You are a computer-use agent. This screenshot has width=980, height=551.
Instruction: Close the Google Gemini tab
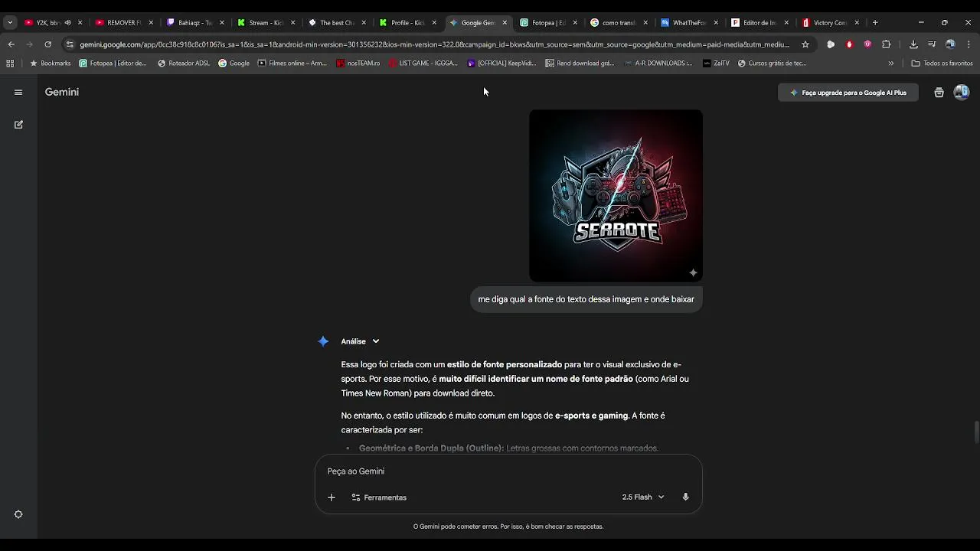(505, 23)
